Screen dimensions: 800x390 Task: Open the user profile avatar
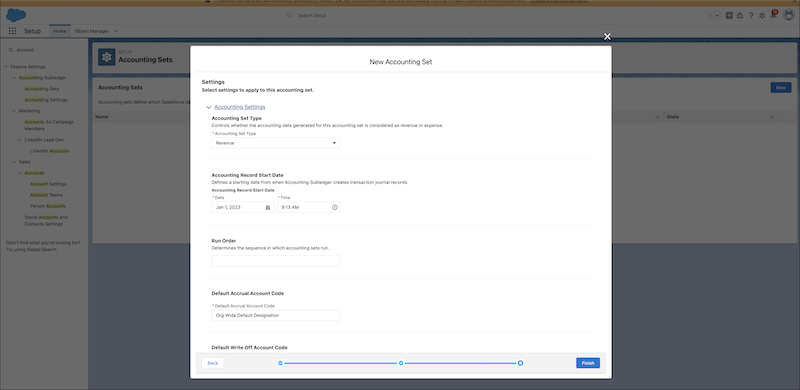point(788,15)
